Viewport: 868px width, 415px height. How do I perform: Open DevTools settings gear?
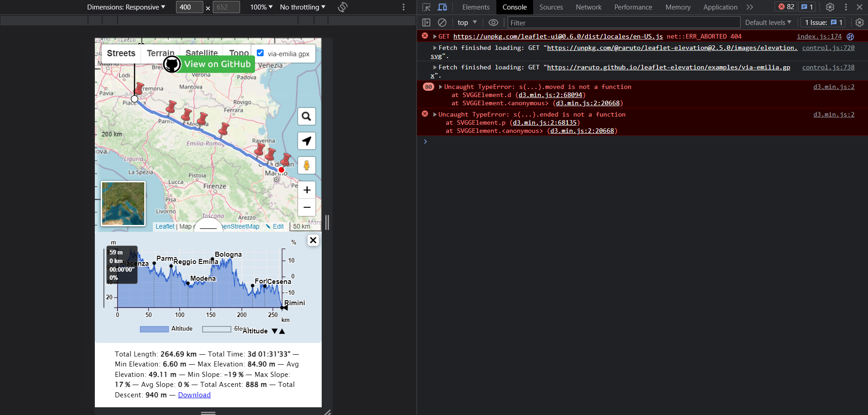click(x=830, y=7)
